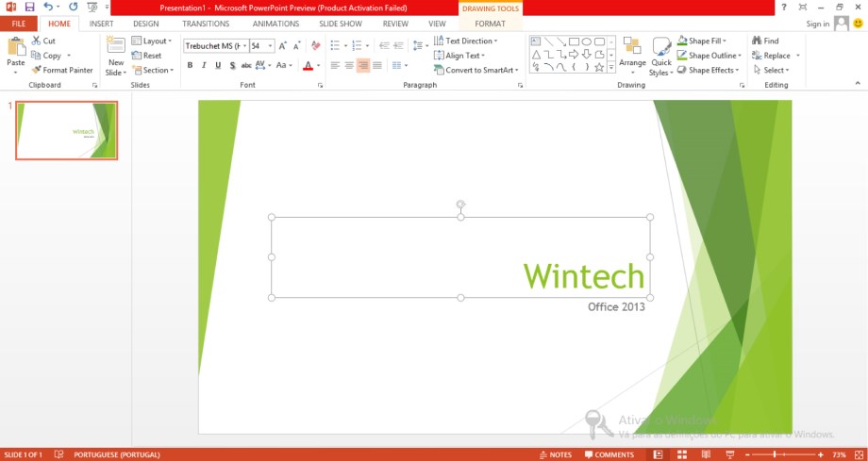This screenshot has height=461, width=868.
Task: Increase font size with the grow icon
Action: (282, 45)
